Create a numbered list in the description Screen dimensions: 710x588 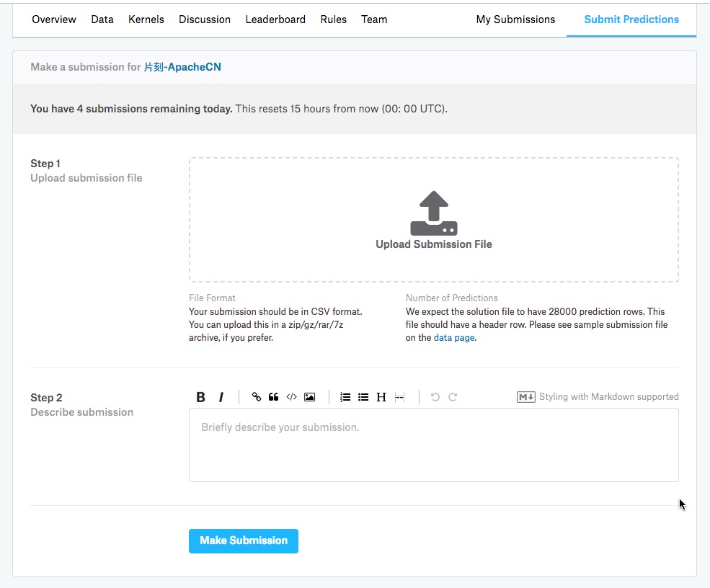coord(345,397)
